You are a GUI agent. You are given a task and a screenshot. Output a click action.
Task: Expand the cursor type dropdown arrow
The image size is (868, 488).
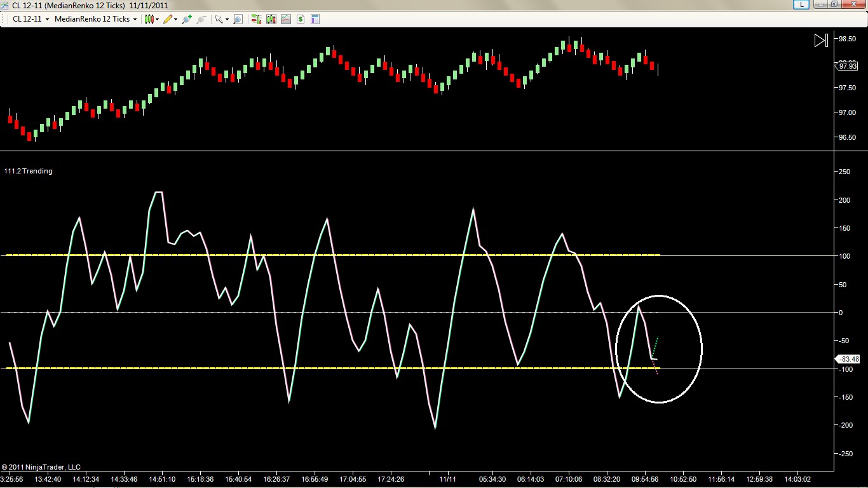point(227,19)
